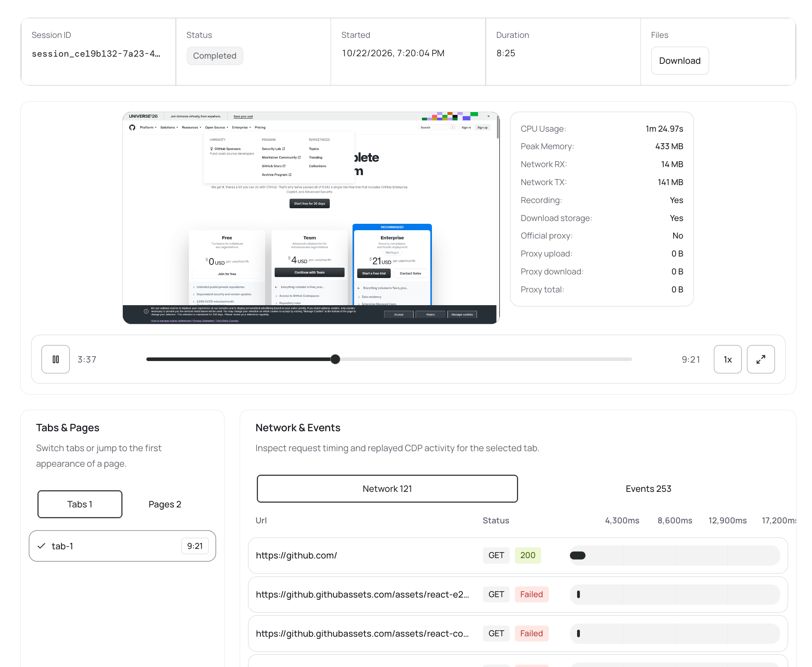Select tab-1 in the tabs list
This screenshot has height=667, width=812.
click(x=122, y=546)
